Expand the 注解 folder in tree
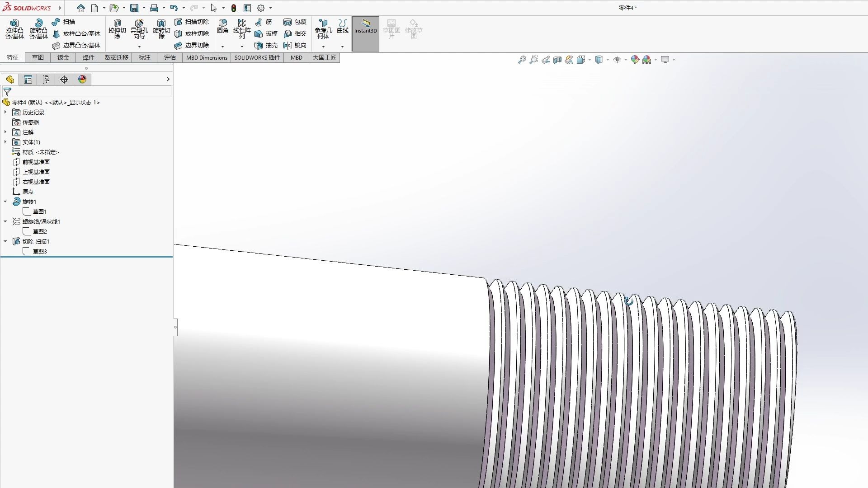The image size is (868, 488). coord(5,132)
